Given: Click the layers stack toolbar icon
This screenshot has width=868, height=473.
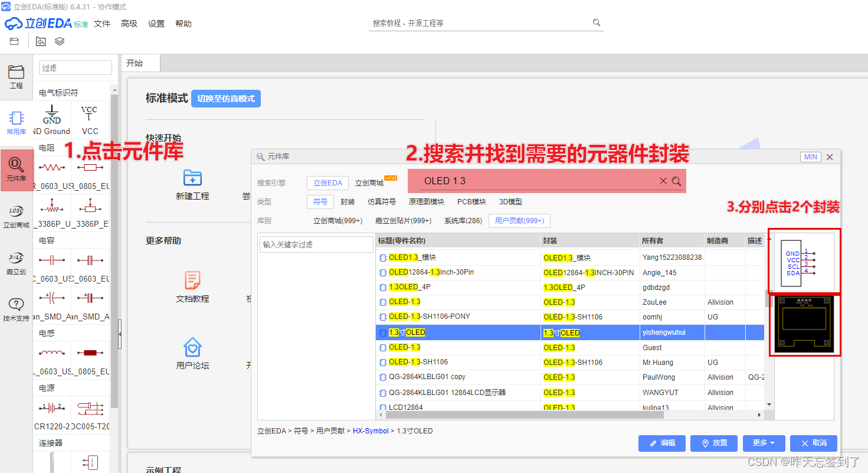Looking at the screenshot, I should (60, 41).
